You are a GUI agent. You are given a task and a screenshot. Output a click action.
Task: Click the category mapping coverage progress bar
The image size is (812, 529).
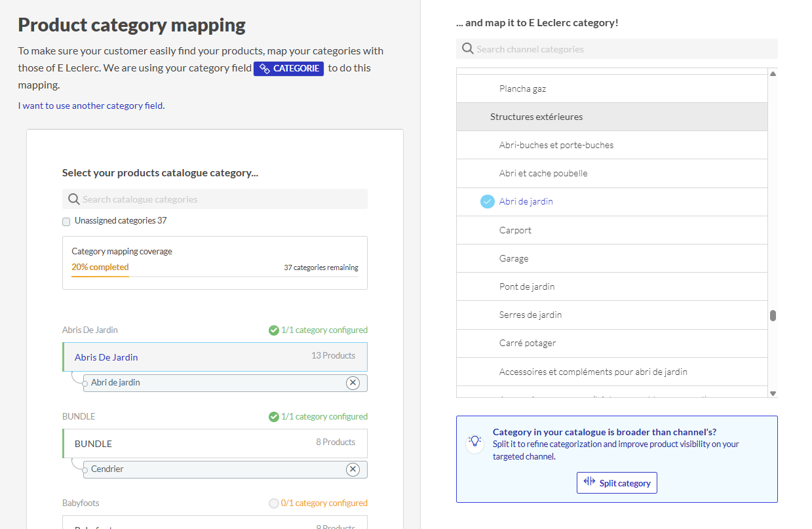214,277
